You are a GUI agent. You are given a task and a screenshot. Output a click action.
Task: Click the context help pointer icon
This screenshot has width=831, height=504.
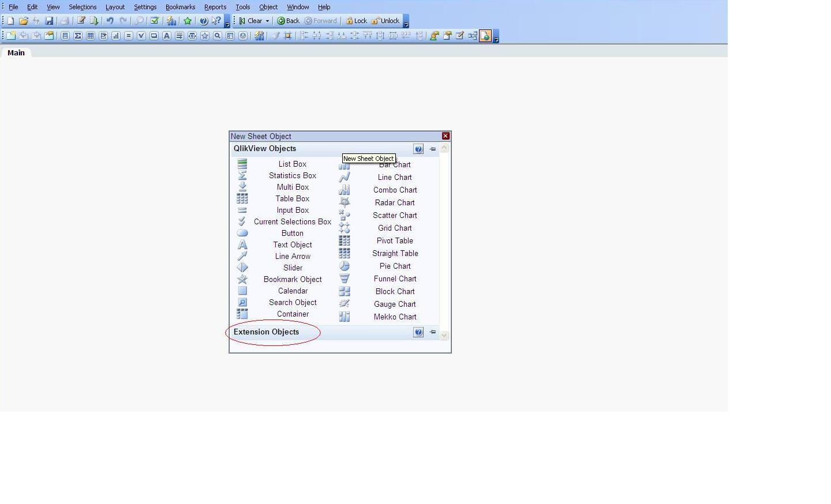coord(216,21)
